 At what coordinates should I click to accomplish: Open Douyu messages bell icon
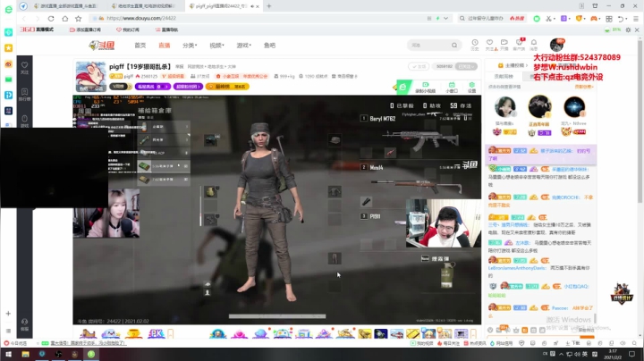click(x=533, y=43)
